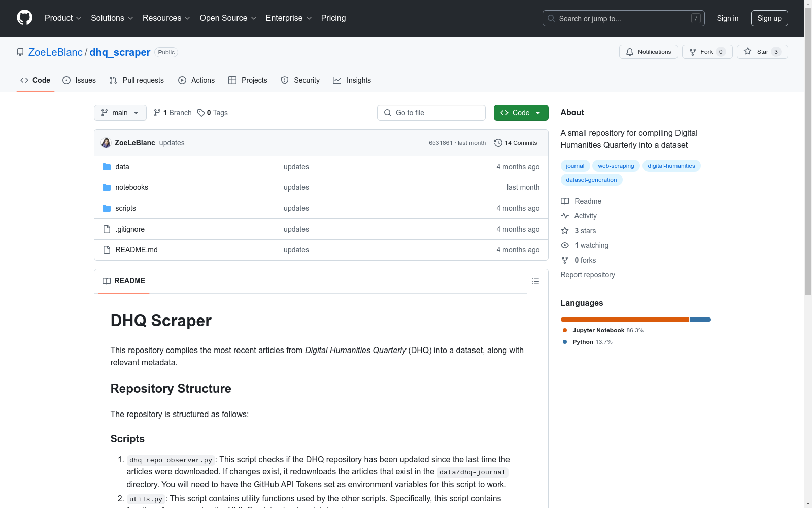Click the Pricing link

coord(333,18)
